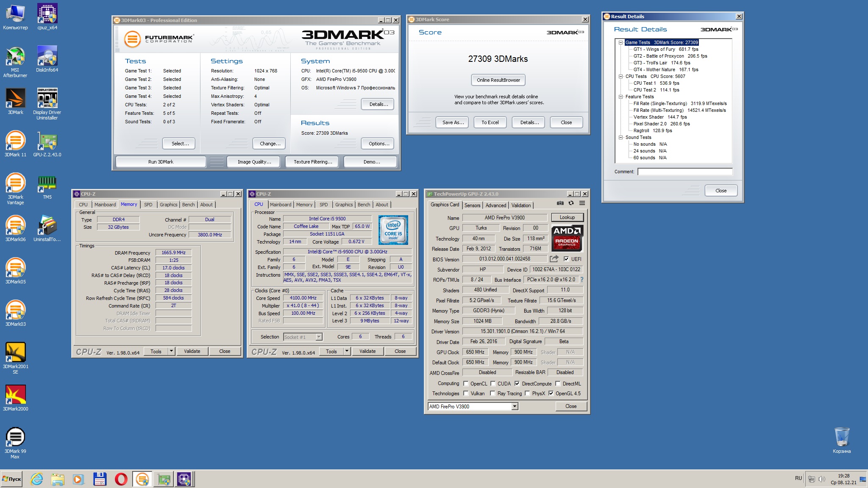The image size is (868, 488).
Task: Toggle DirectCompute checkbox in GPU-Z
Action: click(517, 384)
